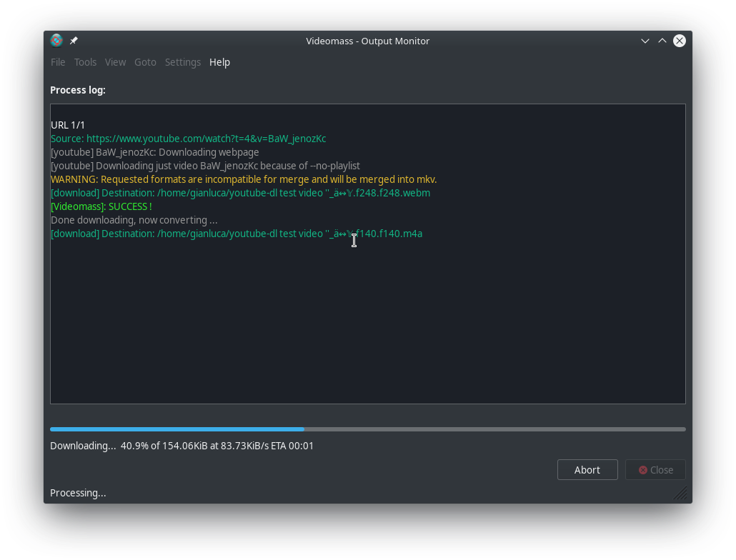
Task: Open the View menu
Action: pos(115,62)
